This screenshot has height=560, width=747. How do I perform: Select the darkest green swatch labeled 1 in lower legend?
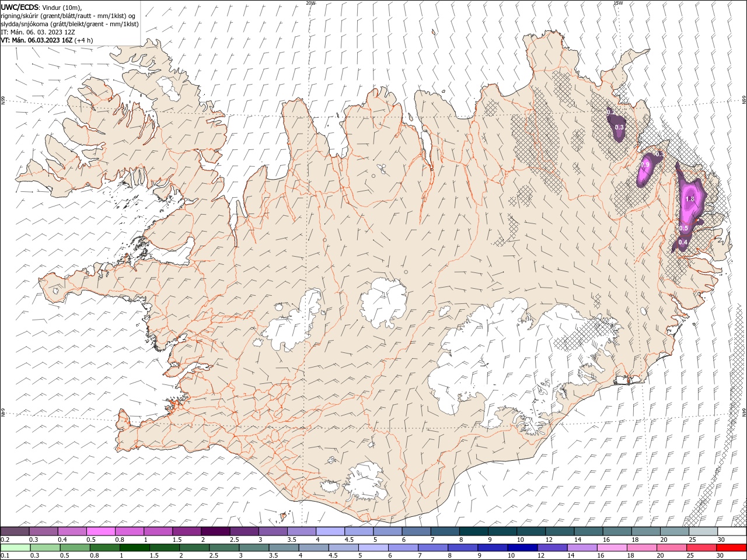click(134, 547)
